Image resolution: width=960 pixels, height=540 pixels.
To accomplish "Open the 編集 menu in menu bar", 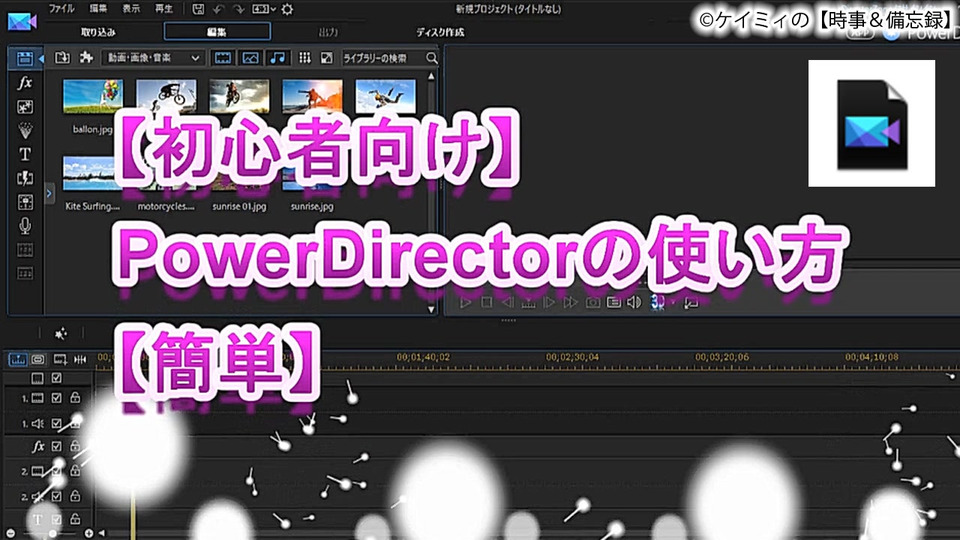I will coord(98,9).
